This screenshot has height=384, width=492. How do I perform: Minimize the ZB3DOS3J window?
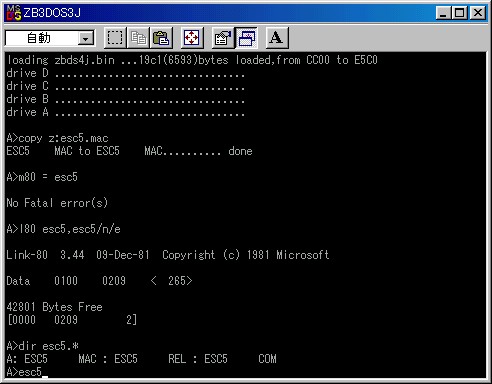click(x=443, y=13)
